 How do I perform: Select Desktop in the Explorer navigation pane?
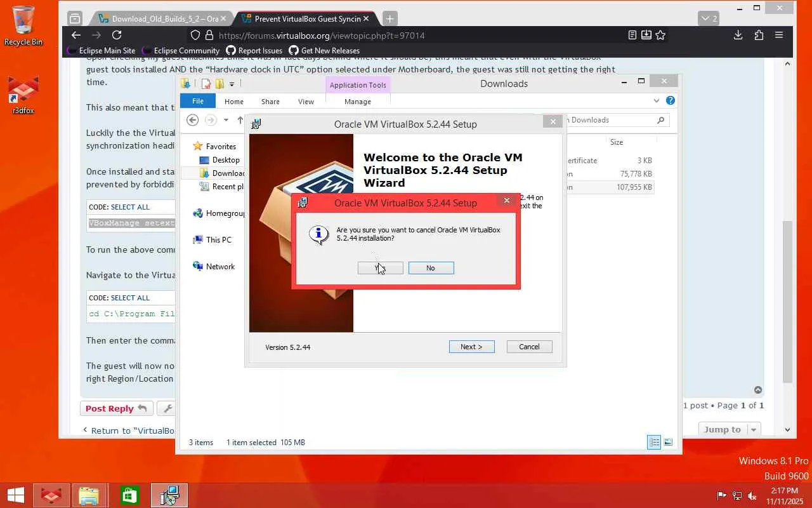(x=226, y=160)
